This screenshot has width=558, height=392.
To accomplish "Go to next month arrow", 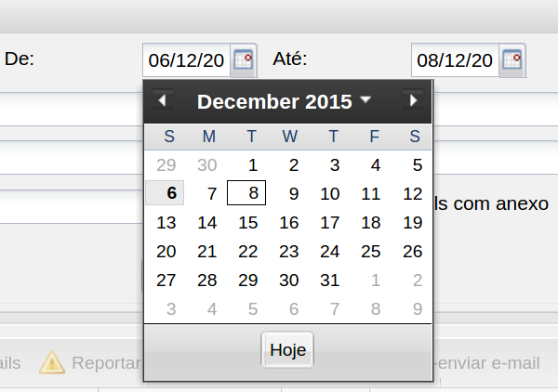I will [414, 100].
